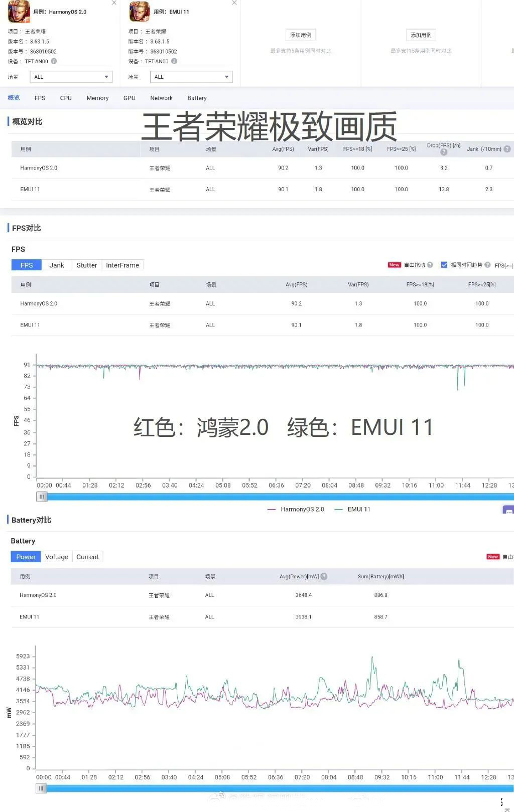Screen dimensions: 514x812
Task: Click the FPS chart time slider handle
Action: [x=42, y=497]
